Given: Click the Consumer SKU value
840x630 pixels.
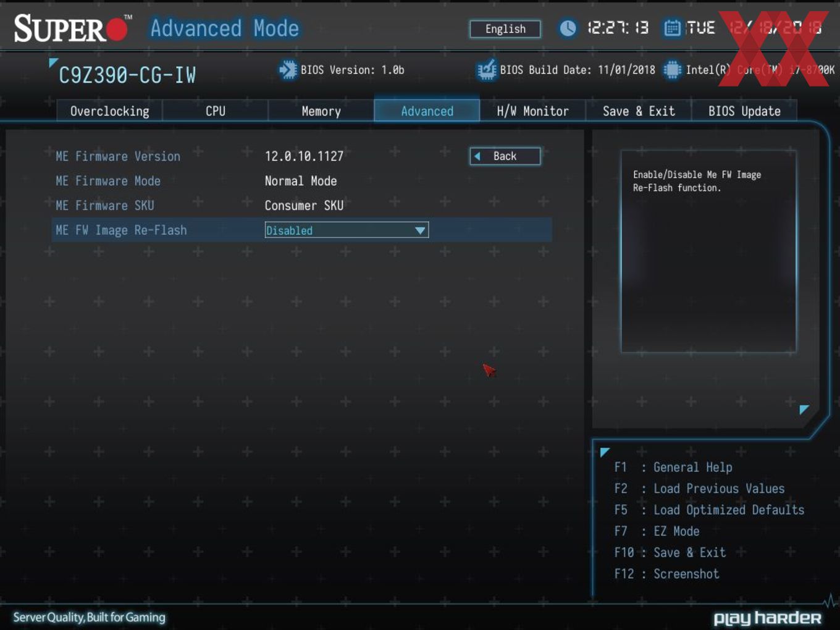Looking at the screenshot, I should pyautogui.click(x=304, y=206).
